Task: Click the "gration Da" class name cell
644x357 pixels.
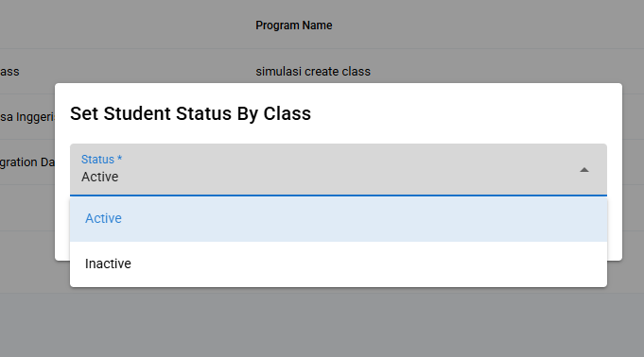Action: click(27, 162)
